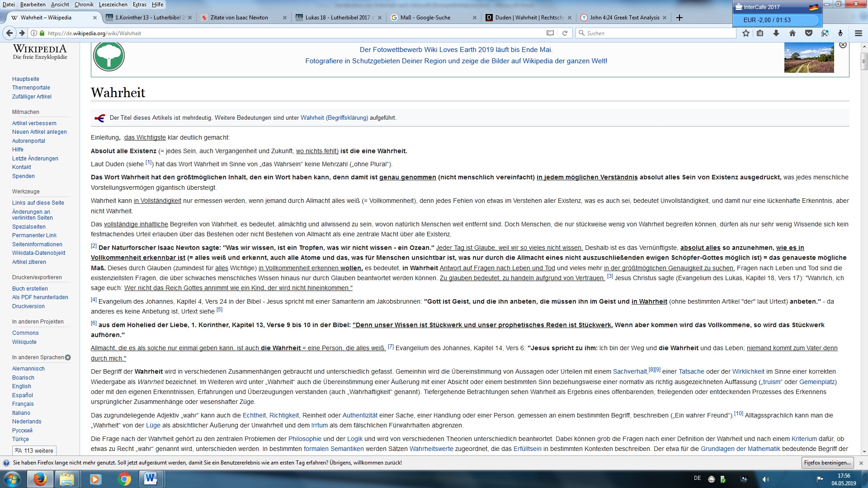
Task: Open Permanenter Link in sidebar
Action: click(34, 235)
